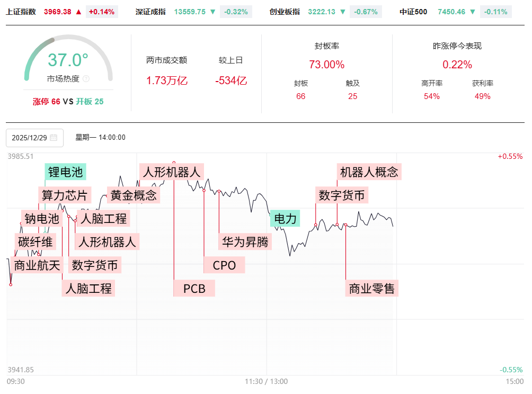Click the 上证指数 index label
Viewport: 532px width, 394px height.
21,12
